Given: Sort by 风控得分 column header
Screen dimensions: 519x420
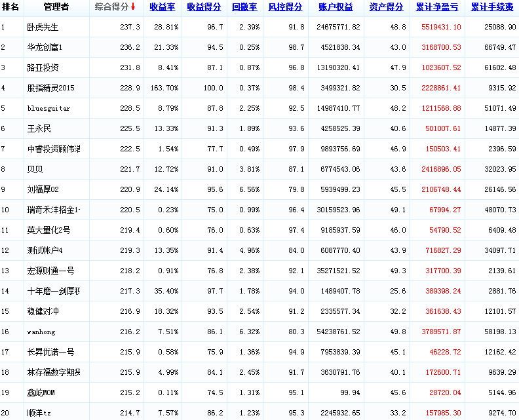Looking at the screenshot, I should point(285,7).
